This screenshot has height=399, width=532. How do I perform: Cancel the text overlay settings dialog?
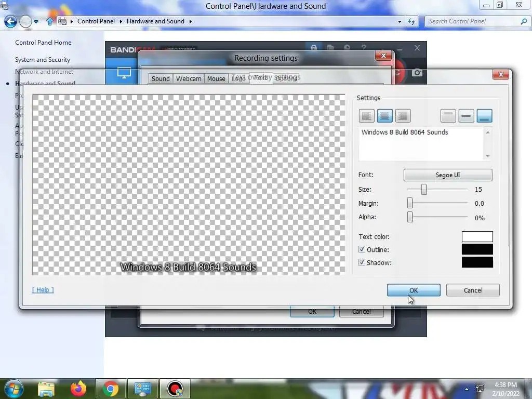[x=473, y=290]
